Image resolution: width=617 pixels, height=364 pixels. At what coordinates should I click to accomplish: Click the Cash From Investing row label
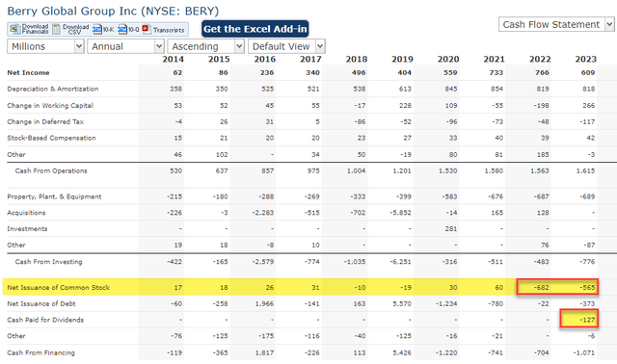[49, 262]
